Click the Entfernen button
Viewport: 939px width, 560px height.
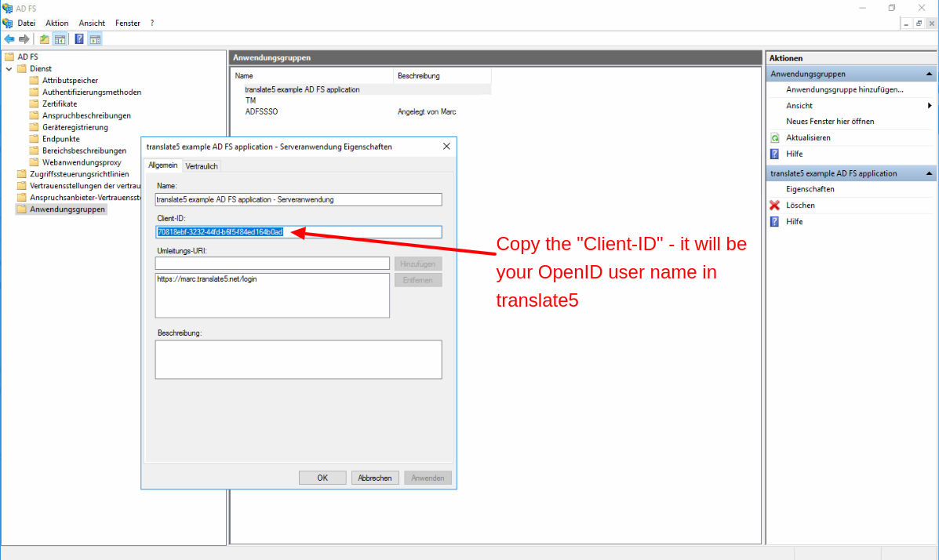(418, 280)
